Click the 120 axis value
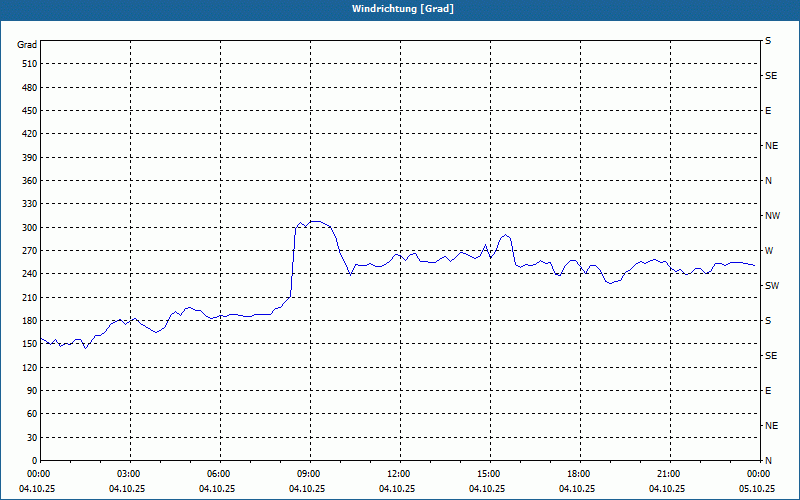 (30, 367)
